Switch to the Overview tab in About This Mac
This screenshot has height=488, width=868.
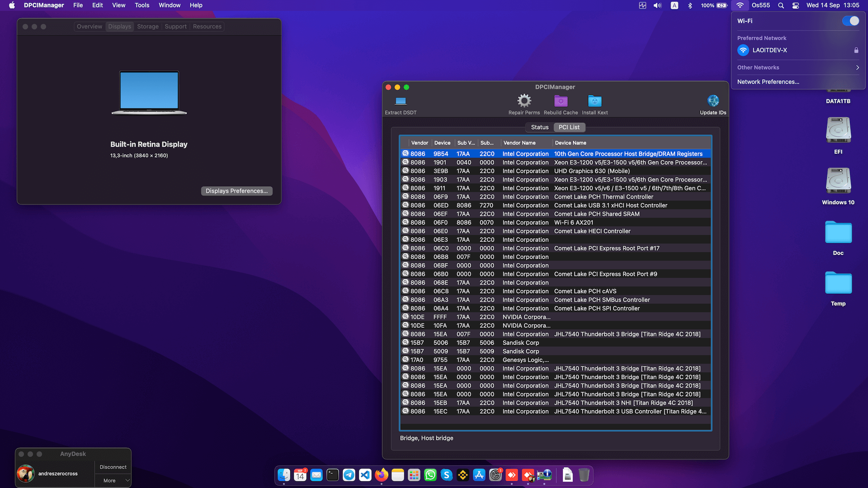(90, 27)
